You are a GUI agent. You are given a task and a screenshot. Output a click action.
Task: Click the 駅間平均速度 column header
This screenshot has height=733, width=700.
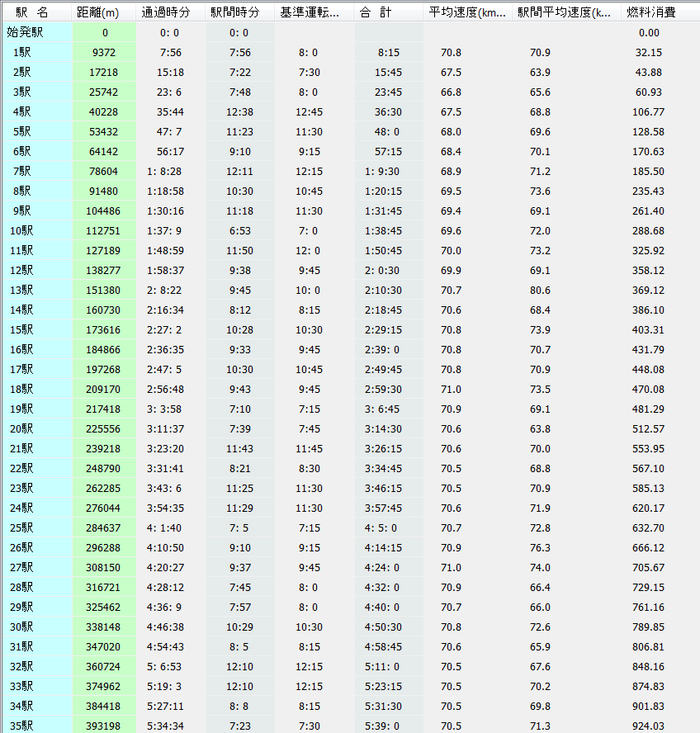click(x=567, y=12)
